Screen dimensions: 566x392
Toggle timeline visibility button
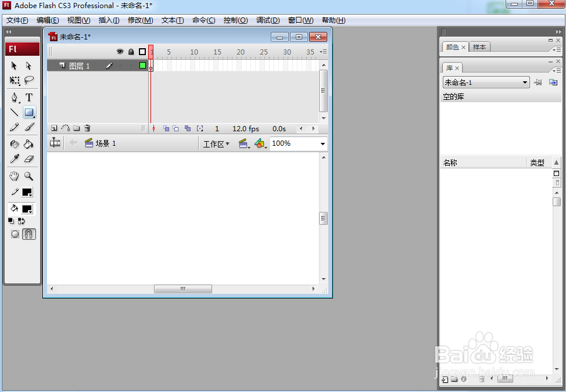55,143
